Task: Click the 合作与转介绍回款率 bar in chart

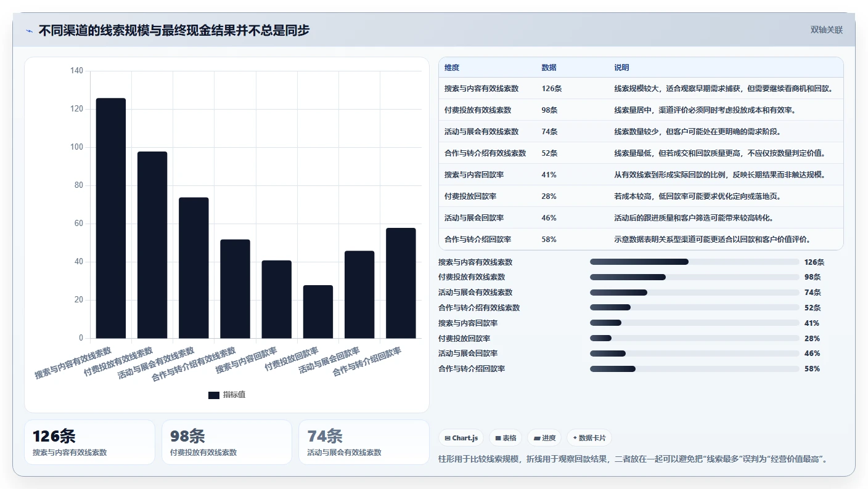Action: (x=401, y=283)
